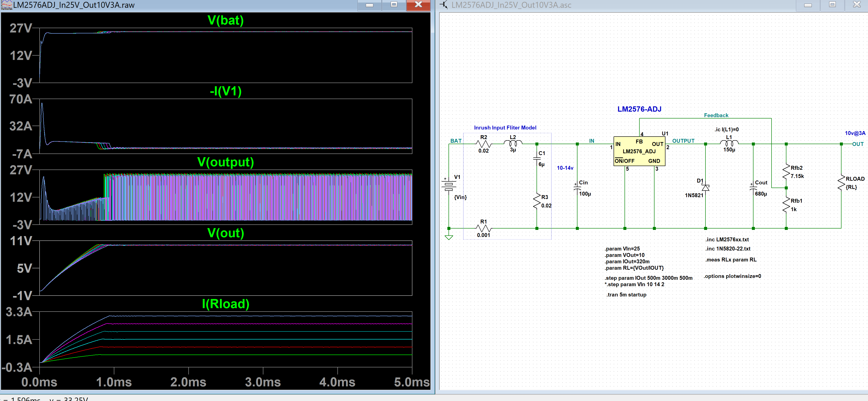Click the I(Rload) trace label
This screenshot has height=401, width=868.
(225, 304)
